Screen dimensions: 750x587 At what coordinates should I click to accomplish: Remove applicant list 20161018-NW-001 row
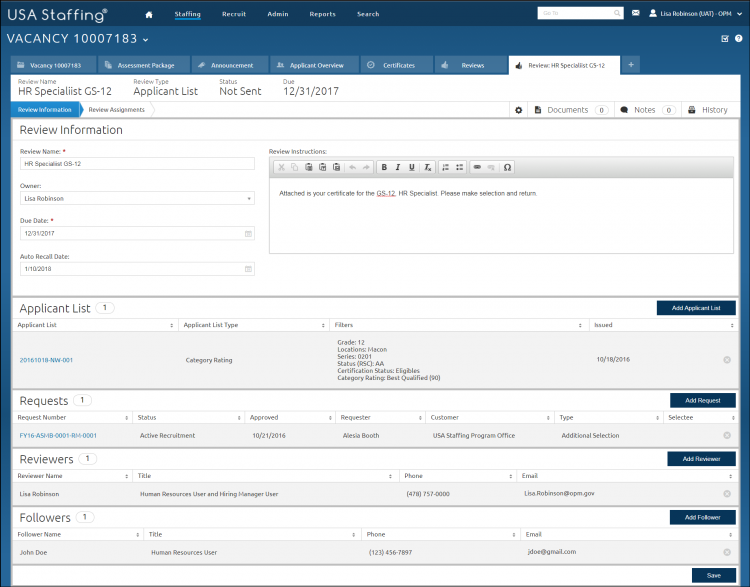pyautogui.click(x=727, y=360)
